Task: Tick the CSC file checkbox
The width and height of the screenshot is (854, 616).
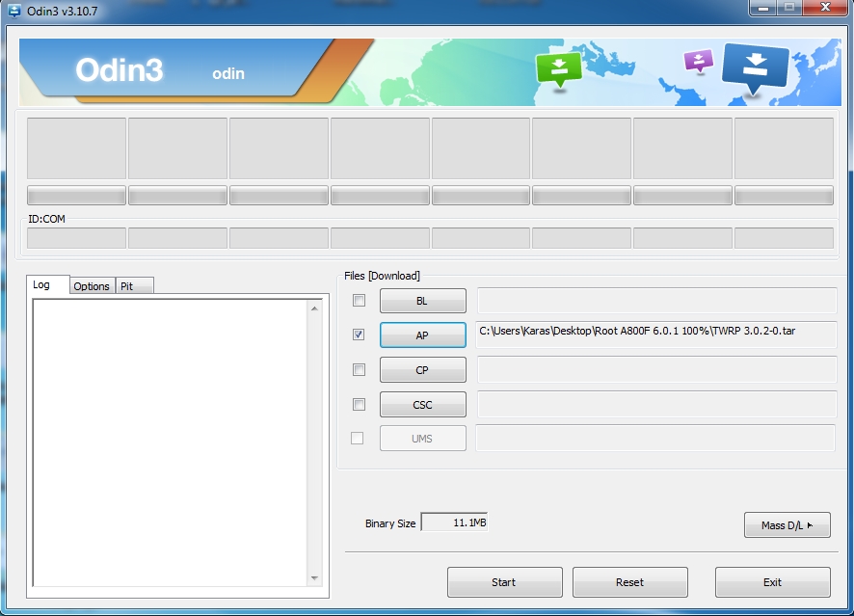Action: pos(359,404)
